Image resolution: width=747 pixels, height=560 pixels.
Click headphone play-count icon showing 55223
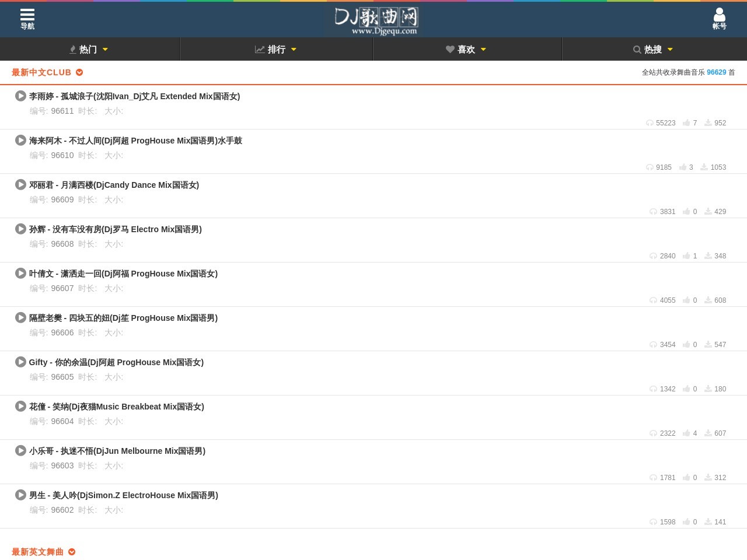click(650, 123)
